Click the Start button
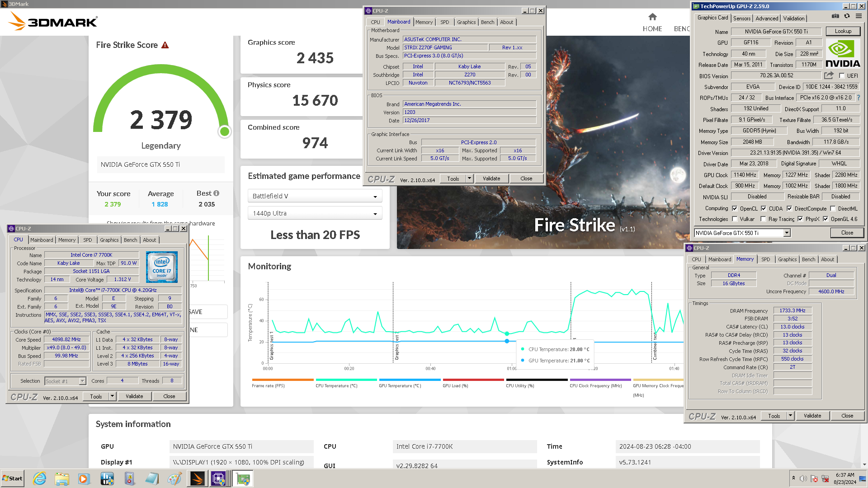Image resolution: width=868 pixels, height=488 pixels. (13, 479)
